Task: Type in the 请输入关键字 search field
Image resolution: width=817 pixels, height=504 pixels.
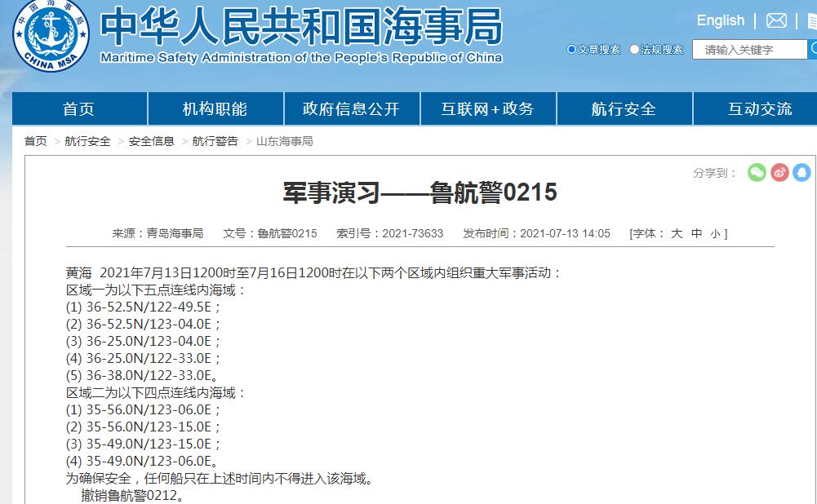Action: pos(747,50)
